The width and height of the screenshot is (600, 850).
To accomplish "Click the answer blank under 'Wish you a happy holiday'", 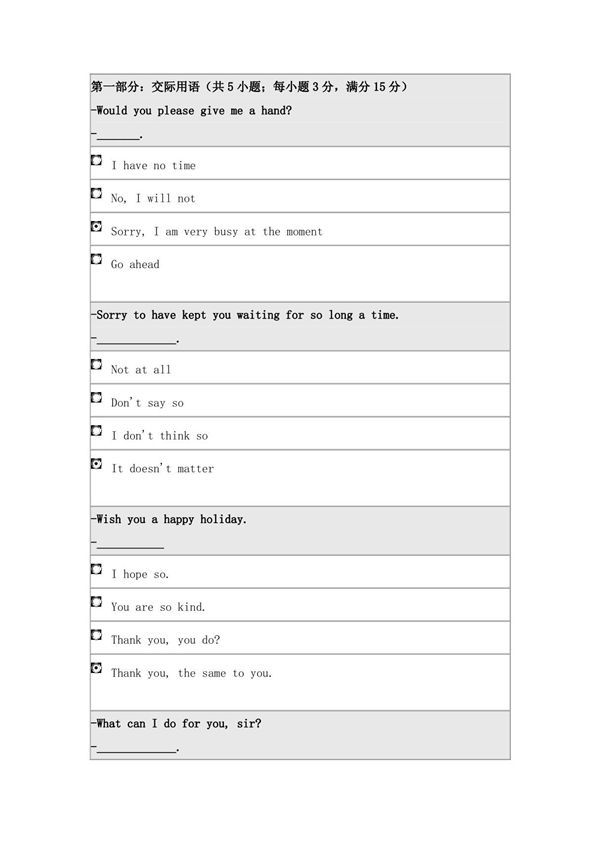I will pos(130,544).
